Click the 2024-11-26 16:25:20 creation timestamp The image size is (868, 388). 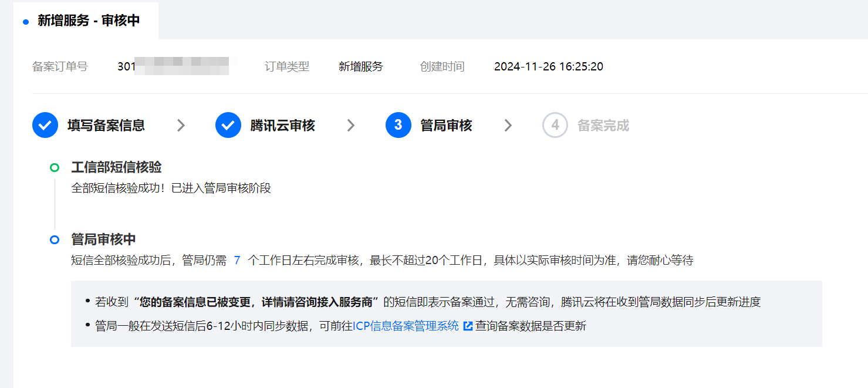[x=548, y=66]
